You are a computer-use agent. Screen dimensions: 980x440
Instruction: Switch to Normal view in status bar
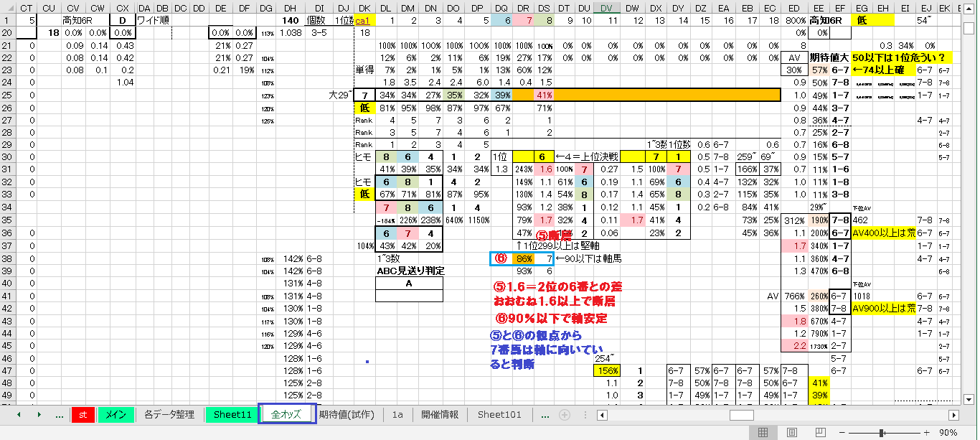(763, 433)
